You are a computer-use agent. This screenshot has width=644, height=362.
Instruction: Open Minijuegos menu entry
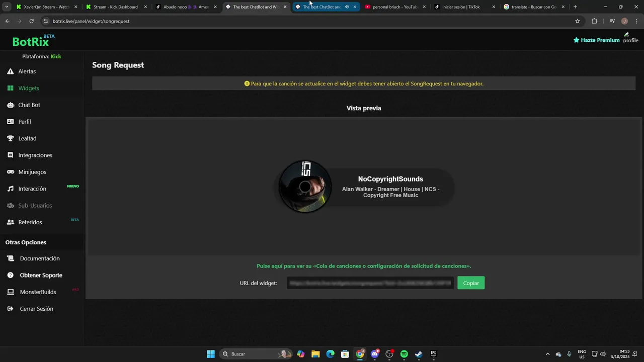click(x=32, y=172)
